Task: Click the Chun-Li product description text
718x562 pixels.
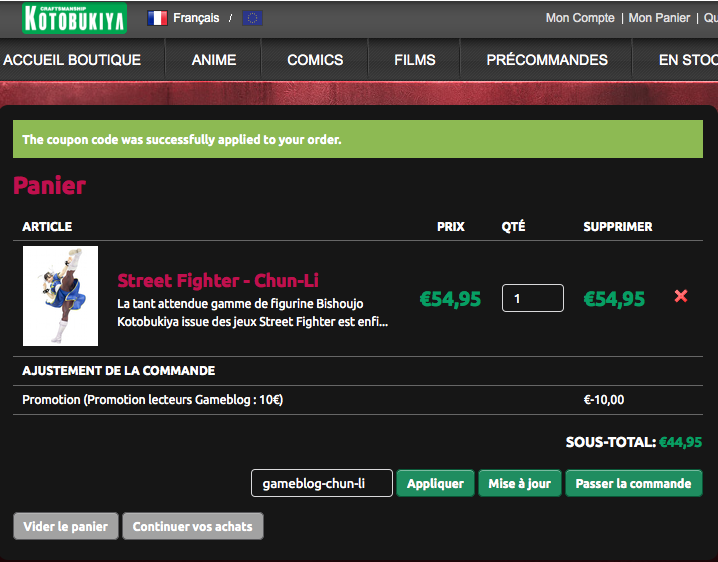Action: [253, 313]
